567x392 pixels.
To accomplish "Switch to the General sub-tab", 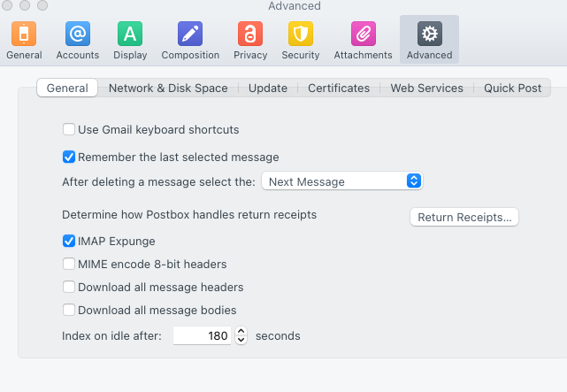I will pyautogui.click(x=67, y=88).
